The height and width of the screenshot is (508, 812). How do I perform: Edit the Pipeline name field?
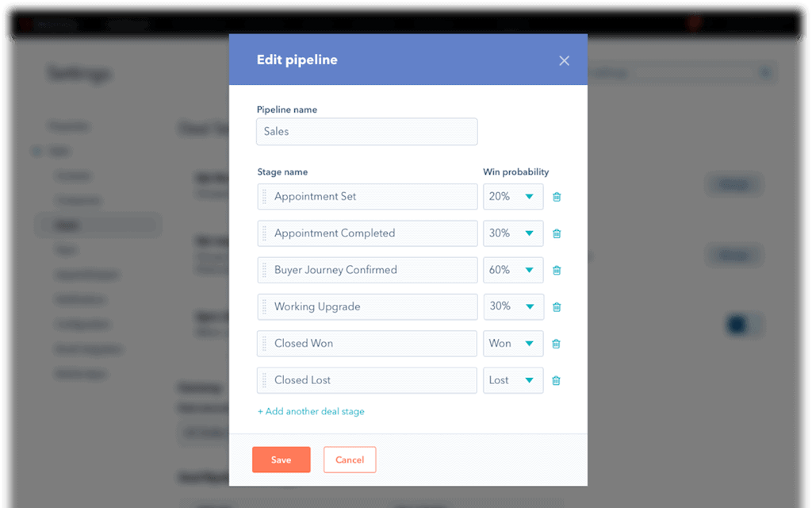point(366,132)
